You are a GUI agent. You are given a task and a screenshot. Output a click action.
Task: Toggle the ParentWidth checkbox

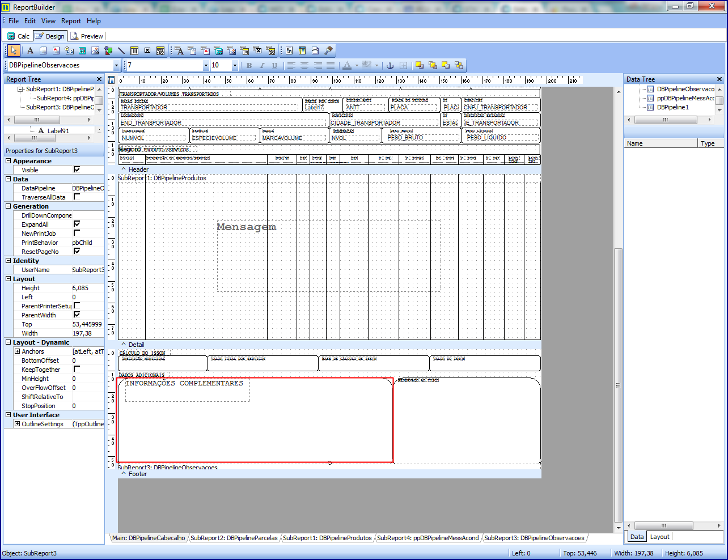click(77, 315)
